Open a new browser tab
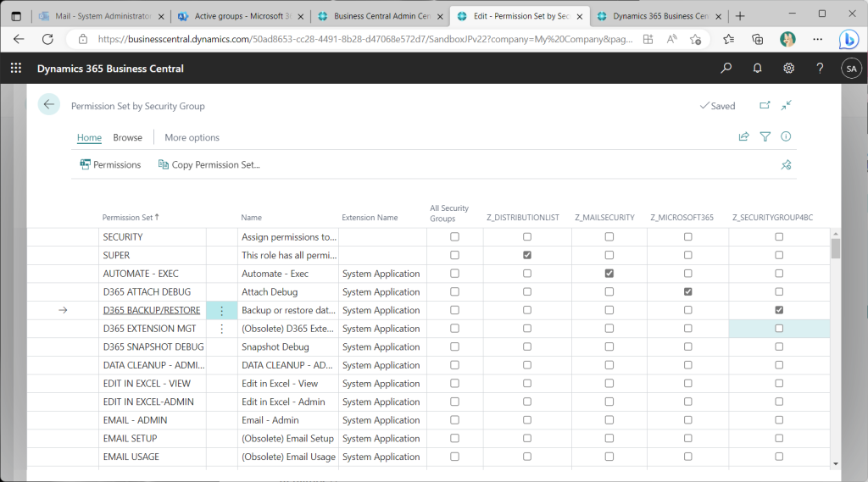Image resolution: width=868 pixels, height=482 pixels. click(x=740, y=16)
